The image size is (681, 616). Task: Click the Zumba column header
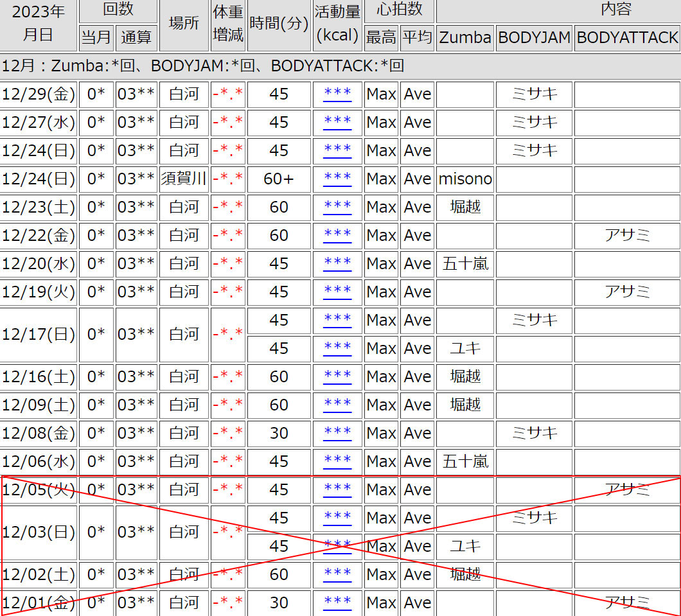[x=465, y=38]
